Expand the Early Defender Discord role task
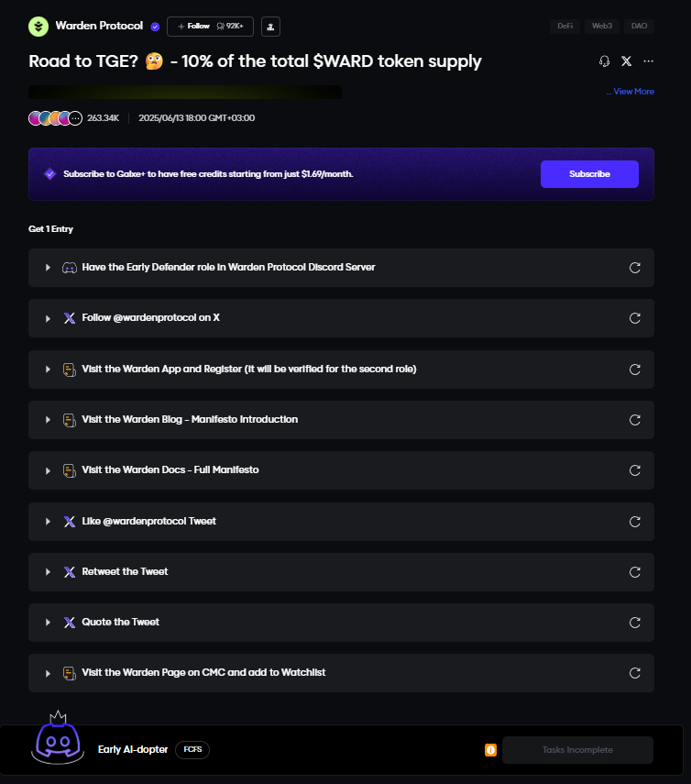Viewport: 691px width, 784px height. pyautogui.click(x=48, y=268)
